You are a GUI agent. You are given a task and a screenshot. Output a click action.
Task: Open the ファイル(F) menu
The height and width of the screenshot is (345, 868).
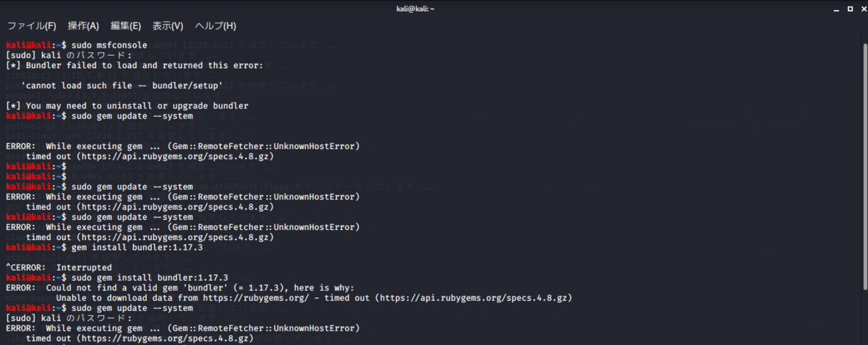(x=31, y=26)
